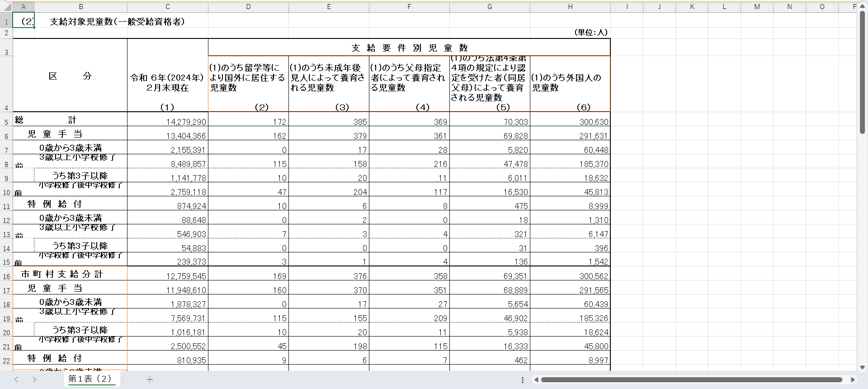Select row 16 header

coord(6,276)
